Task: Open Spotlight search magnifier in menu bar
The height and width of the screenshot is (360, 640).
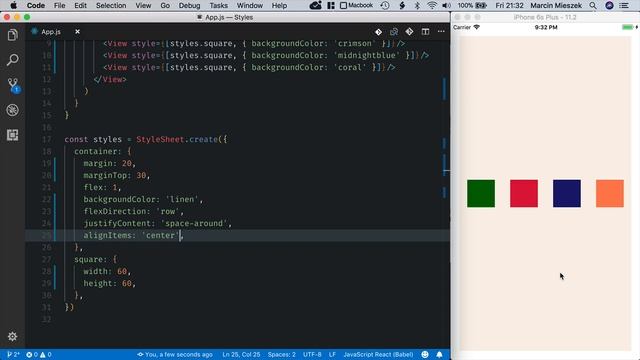Action: pyautogui.click(x=593, y=5)
